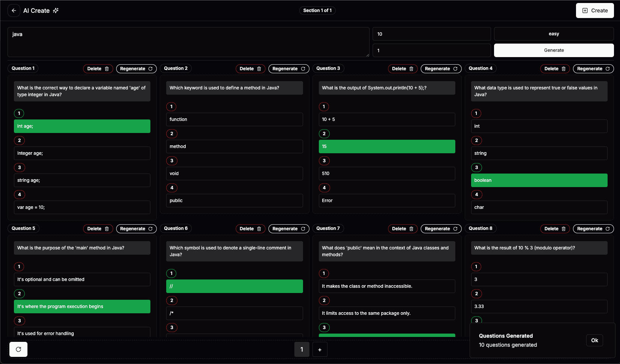Screen dimensions: 620x364
Task: Regenerate Question 7
Action: pyautogui.click(x=441, y=229)
